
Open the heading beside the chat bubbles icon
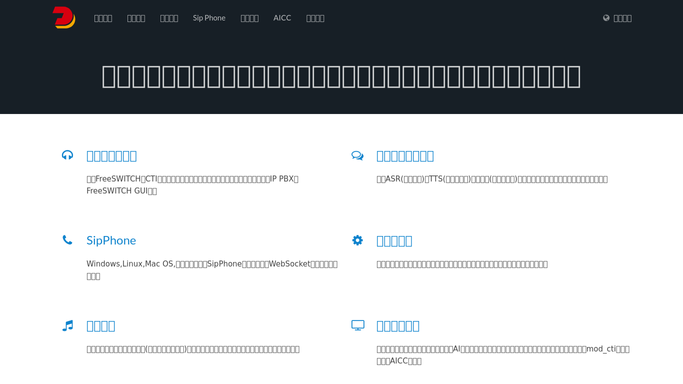pyautogui.click(x=405, y=156)
